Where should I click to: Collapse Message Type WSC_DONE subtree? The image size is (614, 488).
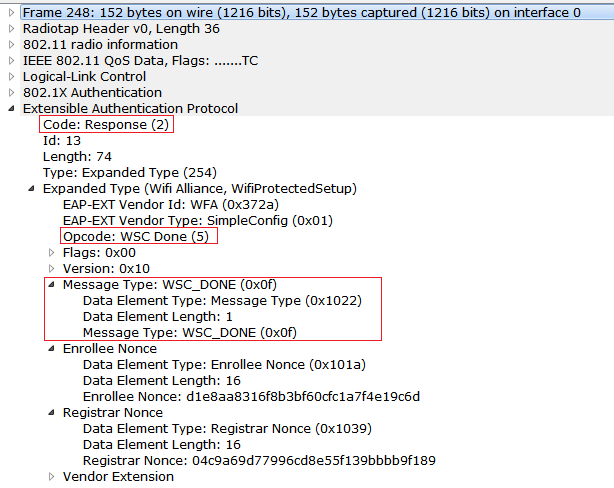point(52,285)
